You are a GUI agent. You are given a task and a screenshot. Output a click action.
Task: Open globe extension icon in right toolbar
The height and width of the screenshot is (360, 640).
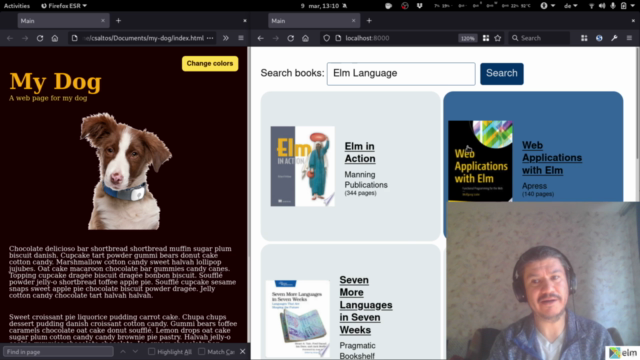coord(599,38)
